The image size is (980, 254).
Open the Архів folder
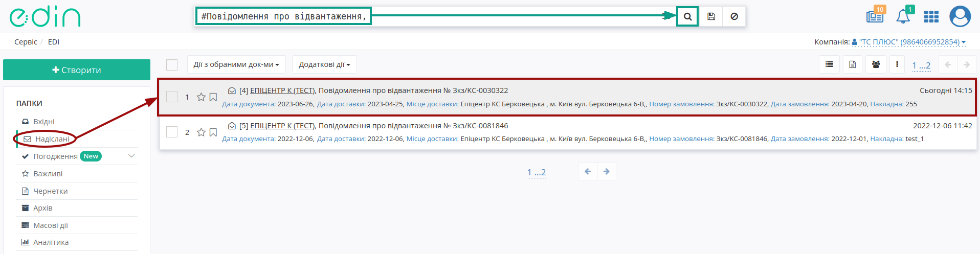[x=42, y=208]
